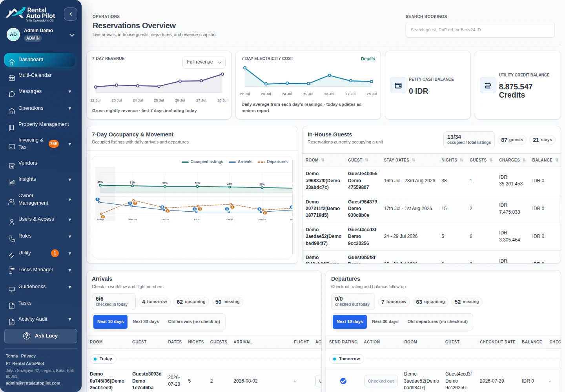Click the petty cash wallet icon
Viewport: 565px width, 392px height.
tap(398, 85)
